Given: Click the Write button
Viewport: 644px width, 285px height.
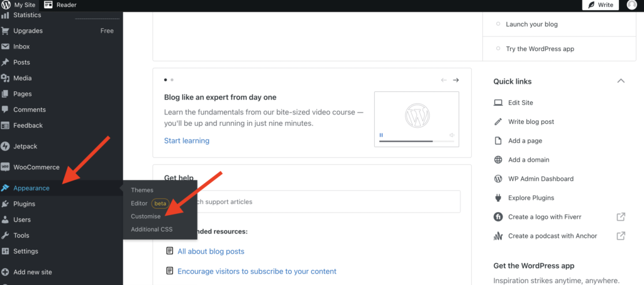Looking at the screenshot, I should (600, 5).
